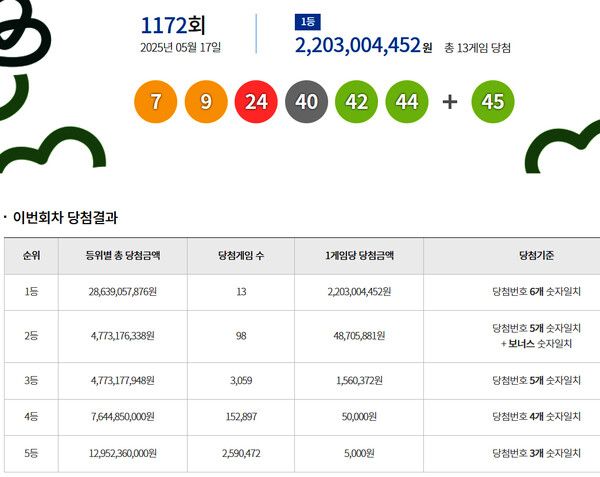Select the bonus ball number 45
The width and height of the screenshot is (600, 477).
[493, 102]
